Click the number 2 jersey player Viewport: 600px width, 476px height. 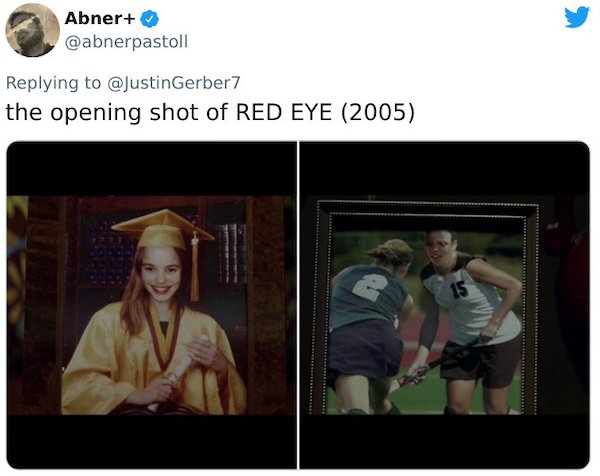pyautogui.click(x=367, y=327)
